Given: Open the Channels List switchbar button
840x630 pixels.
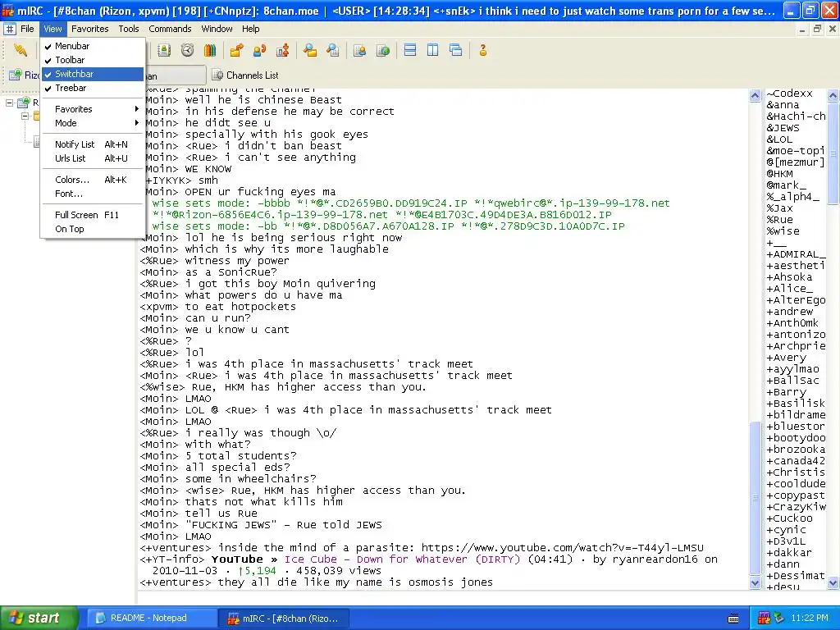Looking at the screenshot, I should (x=245, y=75).
